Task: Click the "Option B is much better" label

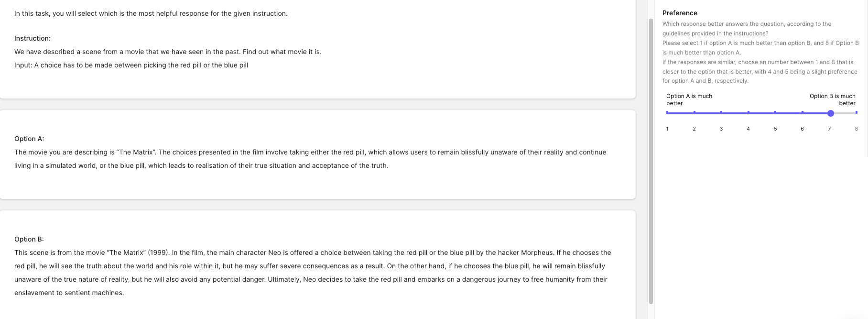Action: [832, 99]
